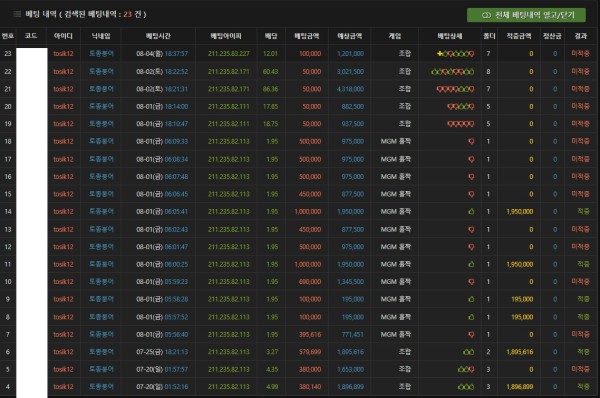Click win amount 1,895,616 in row 6
The image size is (600, 398).
click(x=520, y=352)
